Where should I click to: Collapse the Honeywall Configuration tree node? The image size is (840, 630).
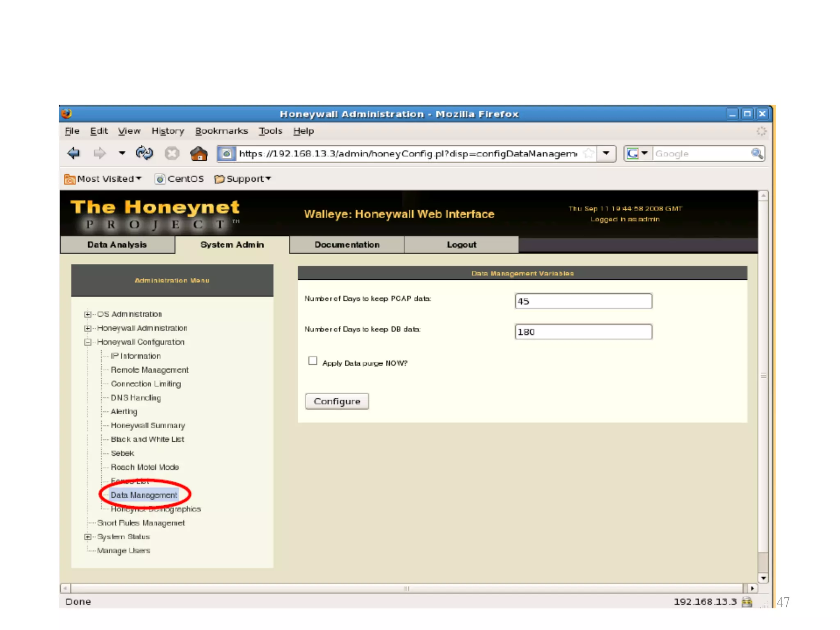coord(87,342)
